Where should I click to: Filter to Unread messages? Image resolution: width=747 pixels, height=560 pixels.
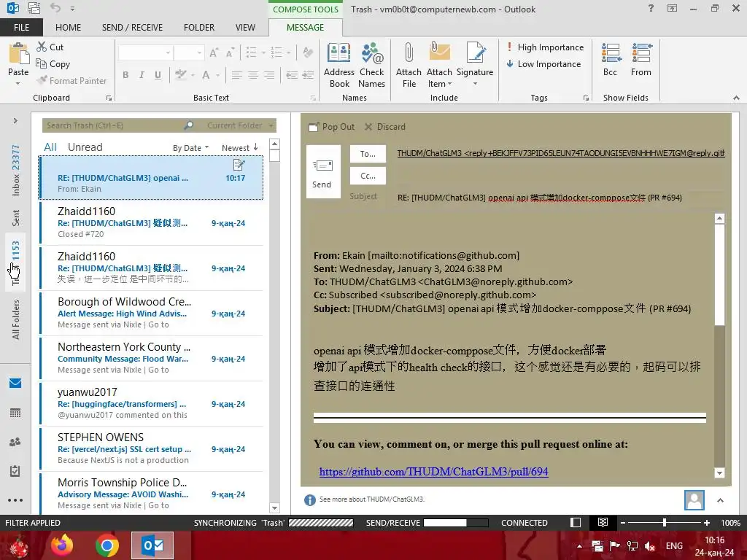tap(85, 147)
